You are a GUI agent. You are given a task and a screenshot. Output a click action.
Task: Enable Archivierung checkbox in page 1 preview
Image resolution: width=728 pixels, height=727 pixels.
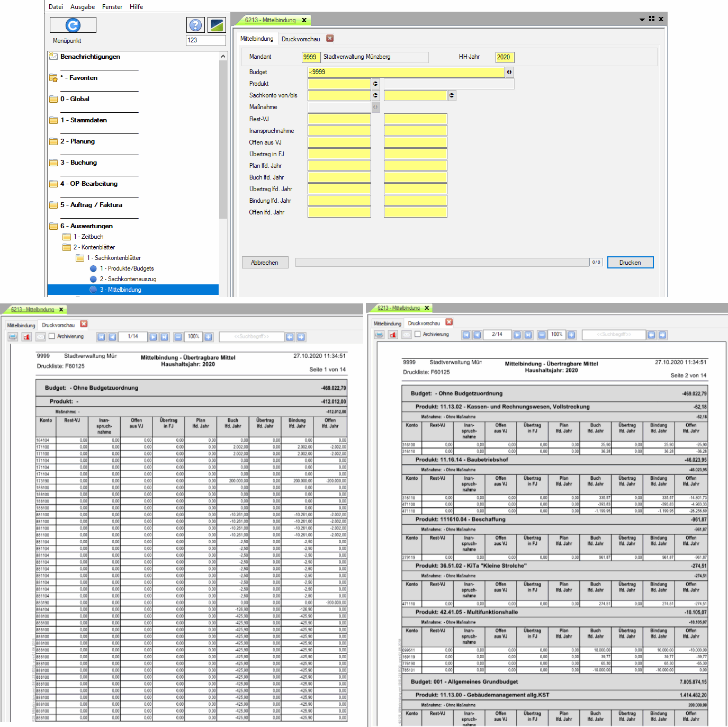pos(52,336)
